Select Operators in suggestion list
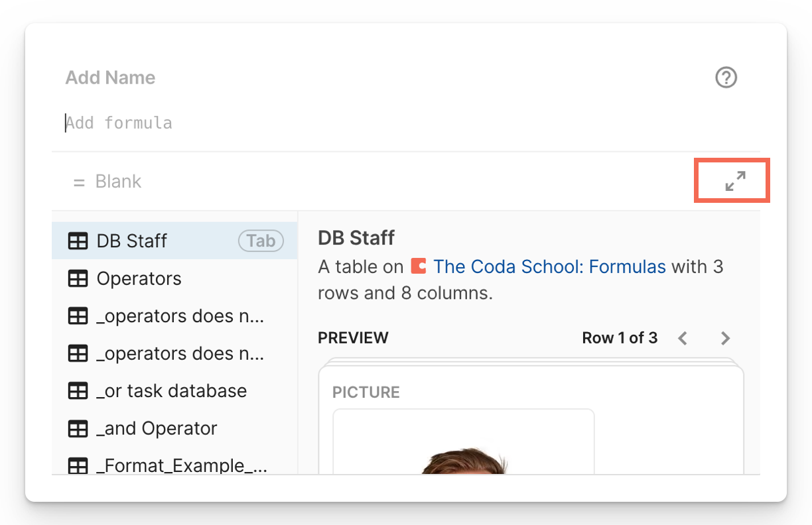 139,279
